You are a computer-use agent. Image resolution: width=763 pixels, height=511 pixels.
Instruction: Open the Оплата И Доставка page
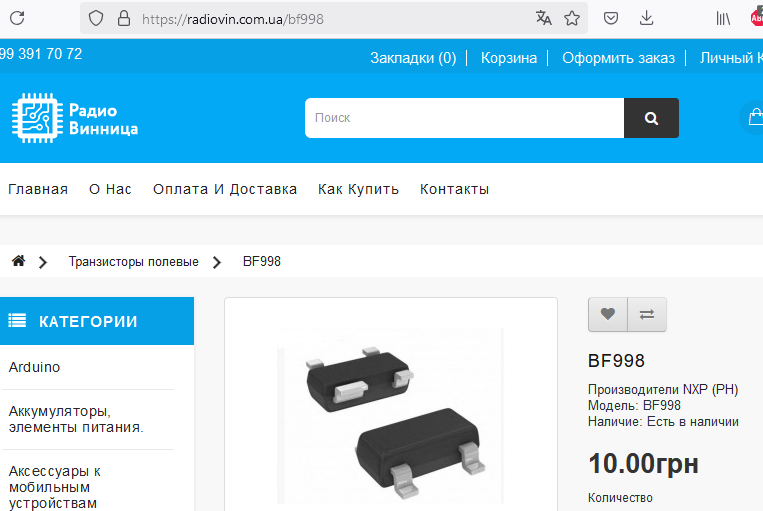coord(225,189)
